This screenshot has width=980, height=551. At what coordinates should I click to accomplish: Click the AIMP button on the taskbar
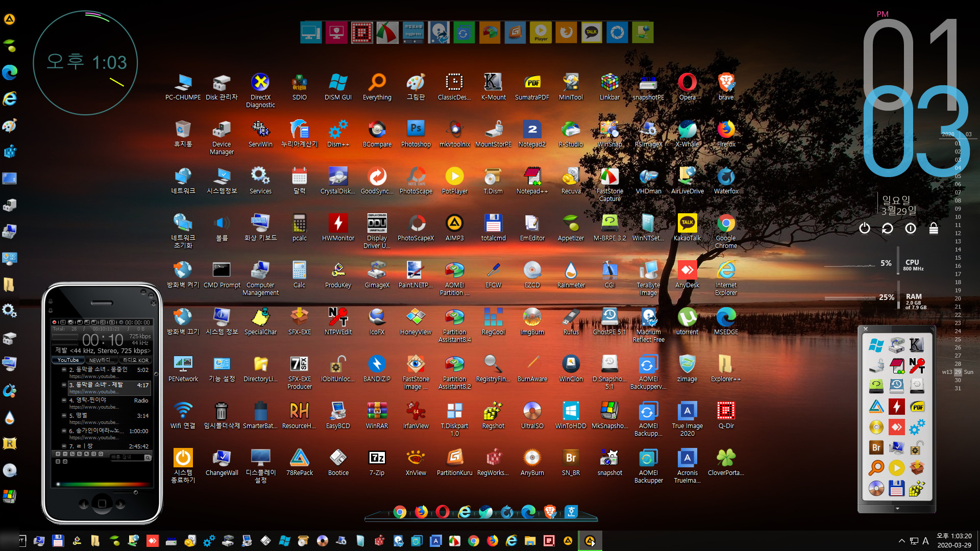590,541
